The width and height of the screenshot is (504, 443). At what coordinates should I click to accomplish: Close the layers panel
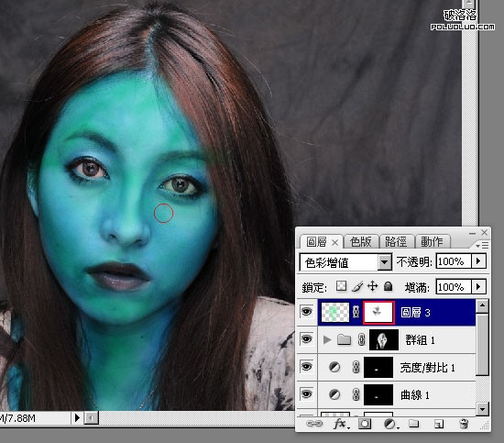[484, 232]
